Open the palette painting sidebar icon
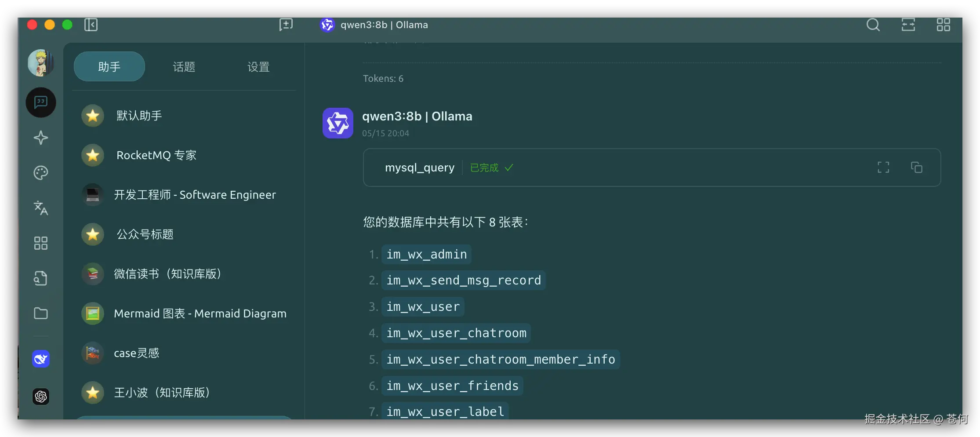 pos(41,173)
